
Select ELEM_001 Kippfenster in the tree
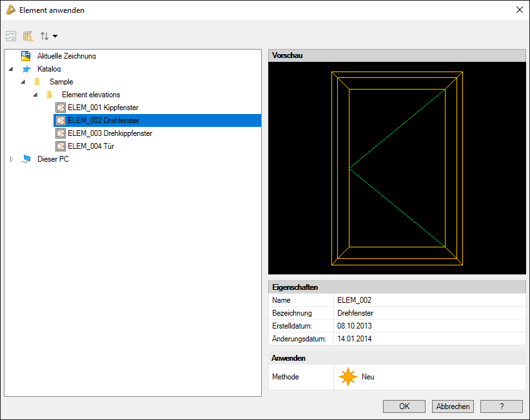(x=103, y=108)
